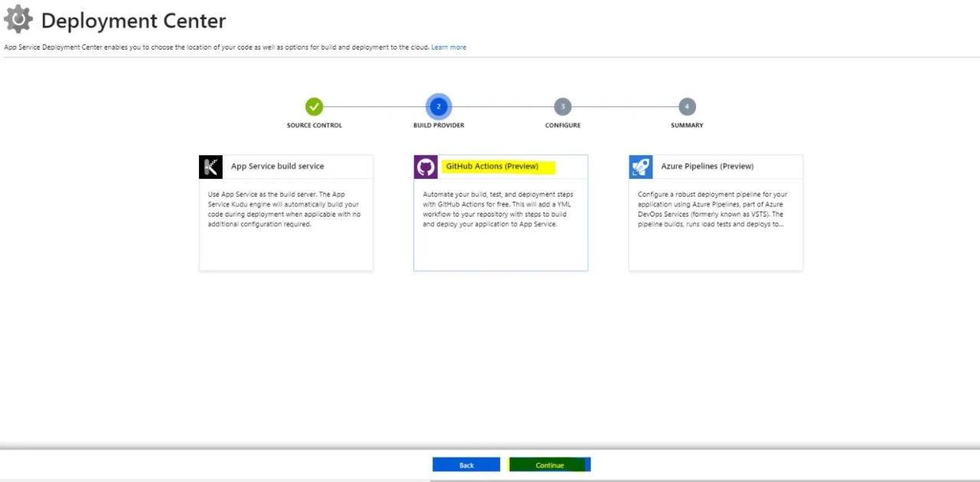
Task: Select the App Service build service card
Action: click(x=286, y=213)
